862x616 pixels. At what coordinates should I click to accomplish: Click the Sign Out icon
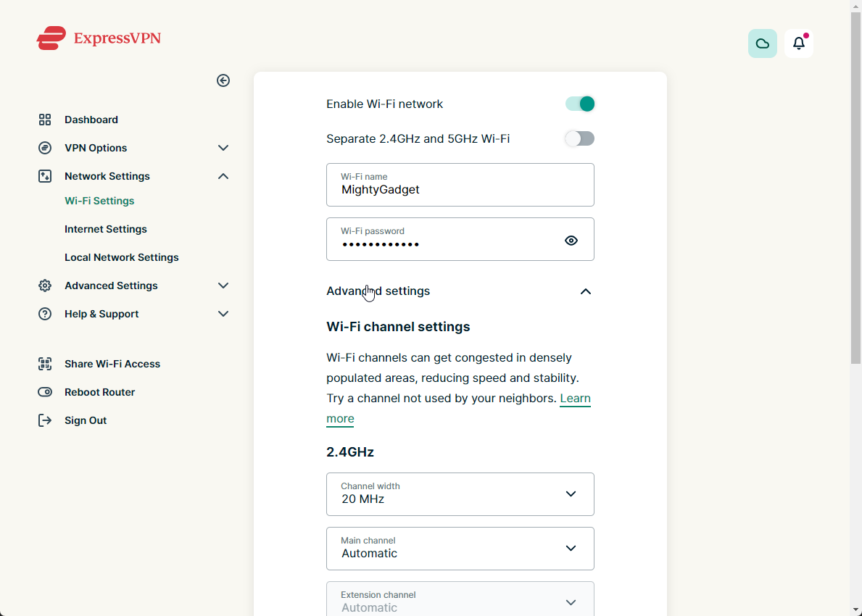tap(45, 420)
